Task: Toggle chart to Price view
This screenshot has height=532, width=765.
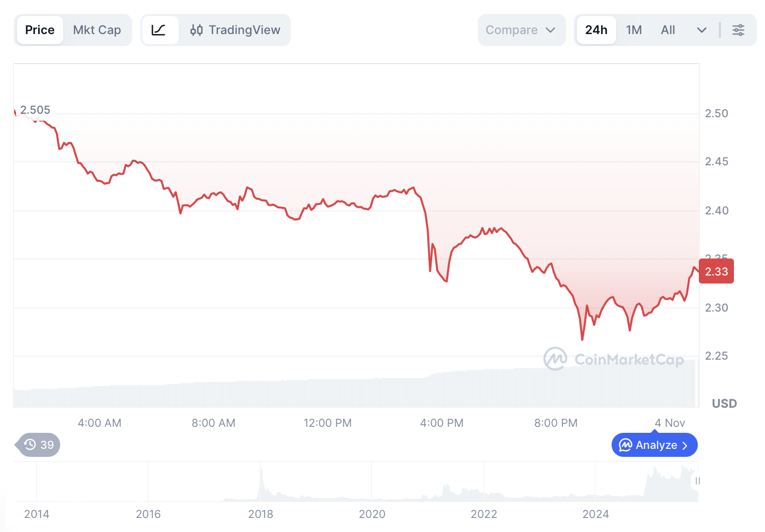Action: pyautogui.click(x=40, y=30)
